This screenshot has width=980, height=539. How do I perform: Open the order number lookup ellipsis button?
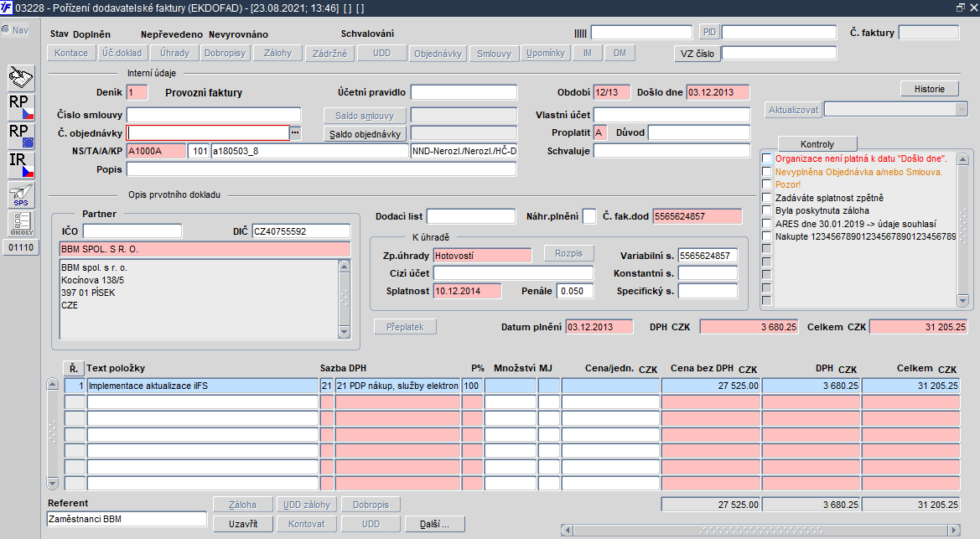pos(295,132)
